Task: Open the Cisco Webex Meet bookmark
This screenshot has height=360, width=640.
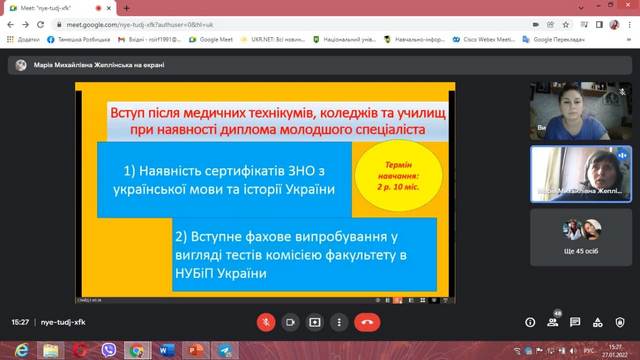Action: [484, 40]
